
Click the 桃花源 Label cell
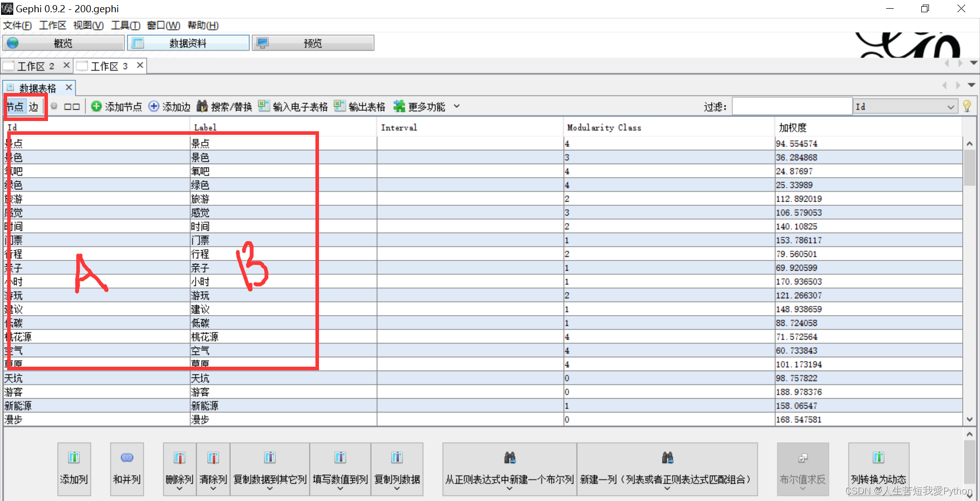click(283, 337)
